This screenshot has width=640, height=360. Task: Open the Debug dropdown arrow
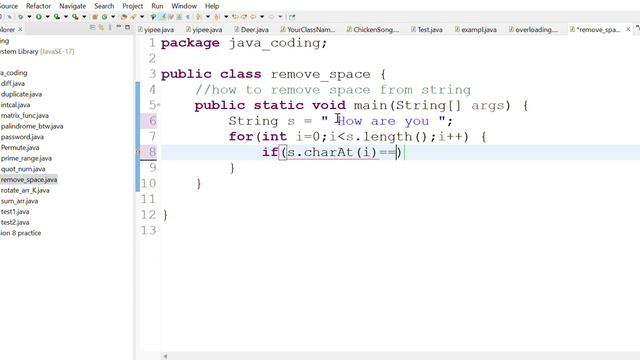[x=29, y=17]
